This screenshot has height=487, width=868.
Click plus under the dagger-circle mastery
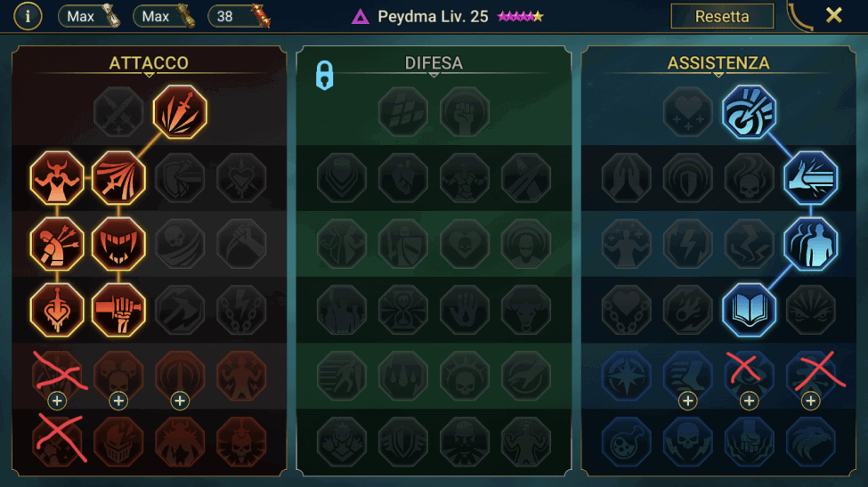[180, 401]
